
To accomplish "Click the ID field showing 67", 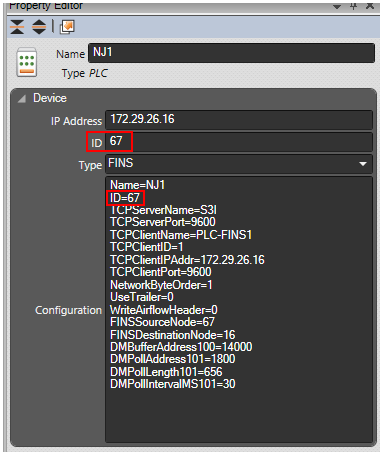I will (x=239, y=142).
